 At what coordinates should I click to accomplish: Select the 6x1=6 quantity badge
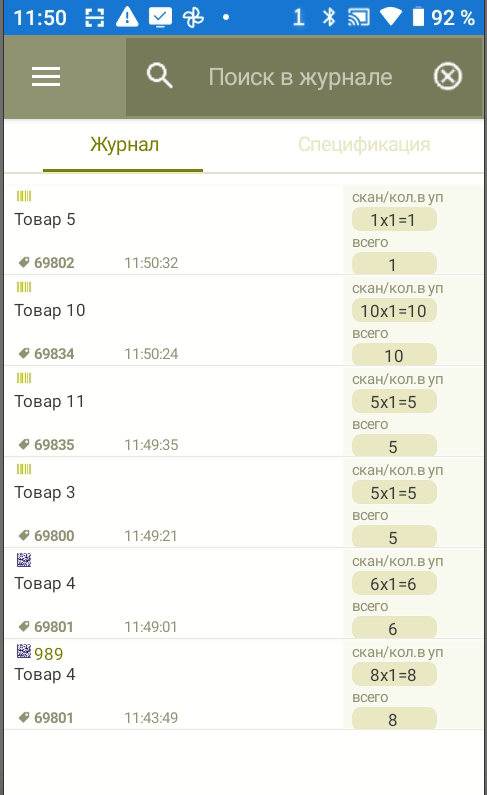tap(394, 584)
